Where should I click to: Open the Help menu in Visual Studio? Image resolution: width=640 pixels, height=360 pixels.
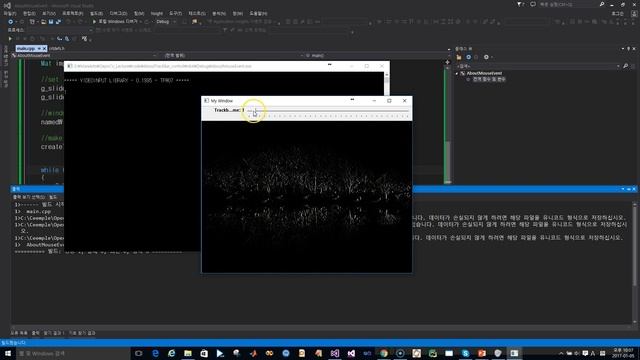[x=258, y=13]
